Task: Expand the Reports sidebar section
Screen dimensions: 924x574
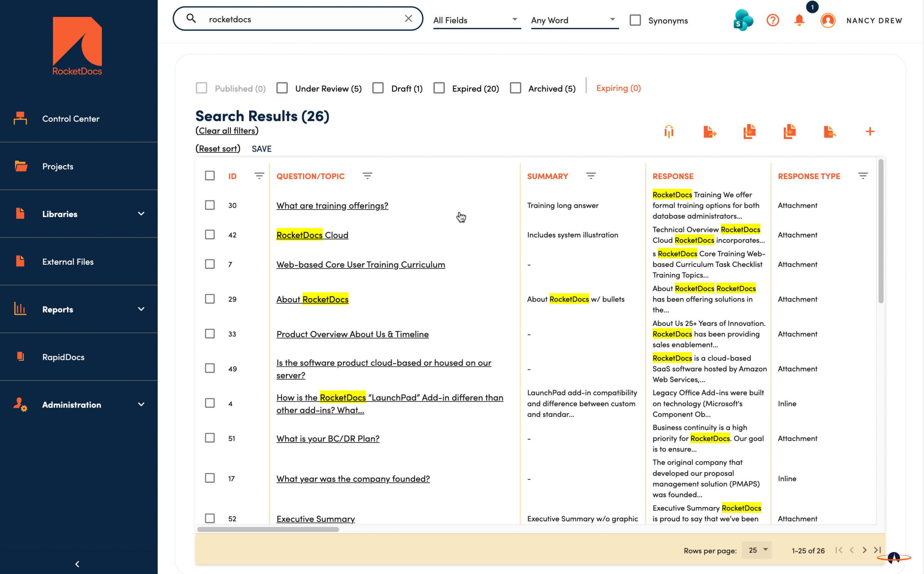Action: (57, 309)
